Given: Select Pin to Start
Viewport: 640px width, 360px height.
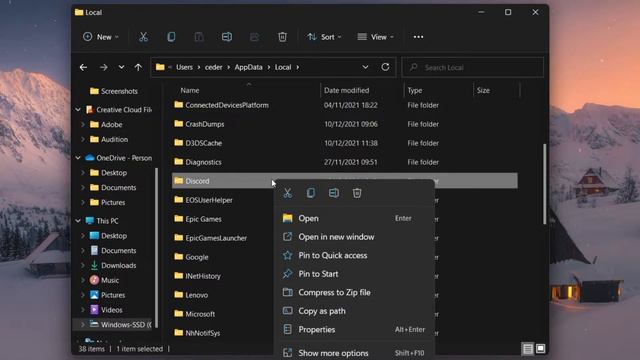Looking at the screenshot, I should coord(355,274).
